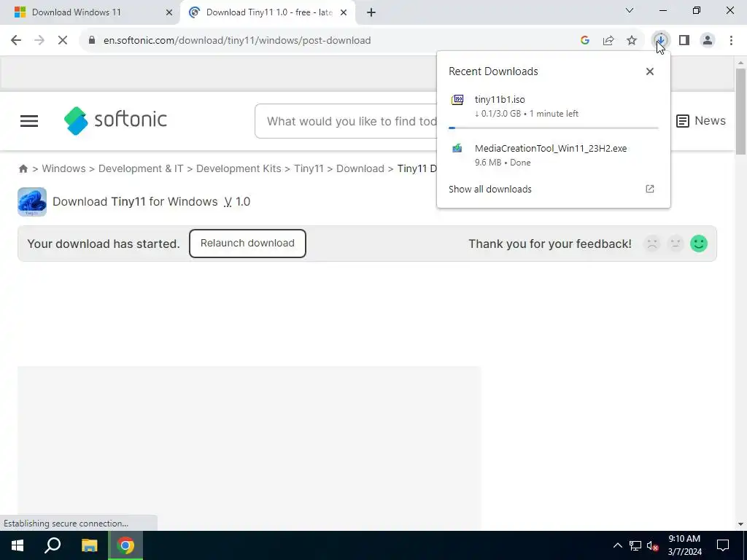The width and height of the screenshot is (747, 560).
Task: Click the Softonic logo
Action: [115, 120]
